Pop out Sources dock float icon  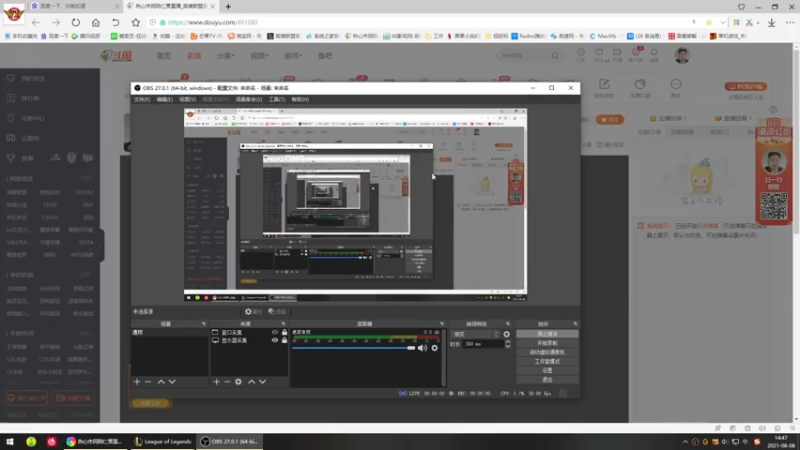(x=283, y=324)
